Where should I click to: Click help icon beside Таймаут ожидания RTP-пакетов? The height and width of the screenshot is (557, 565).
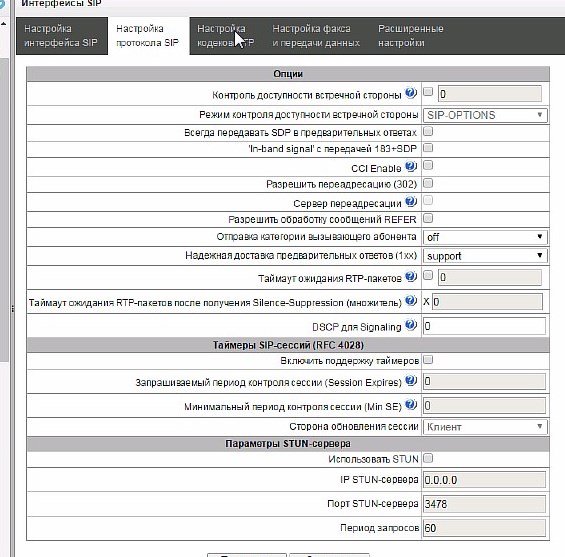[411, 277]
